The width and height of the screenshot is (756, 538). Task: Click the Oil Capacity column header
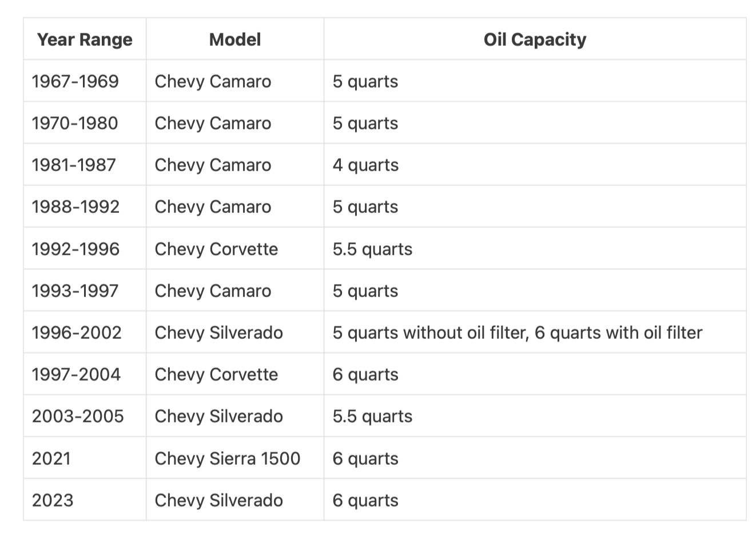(x=535, y=39)
